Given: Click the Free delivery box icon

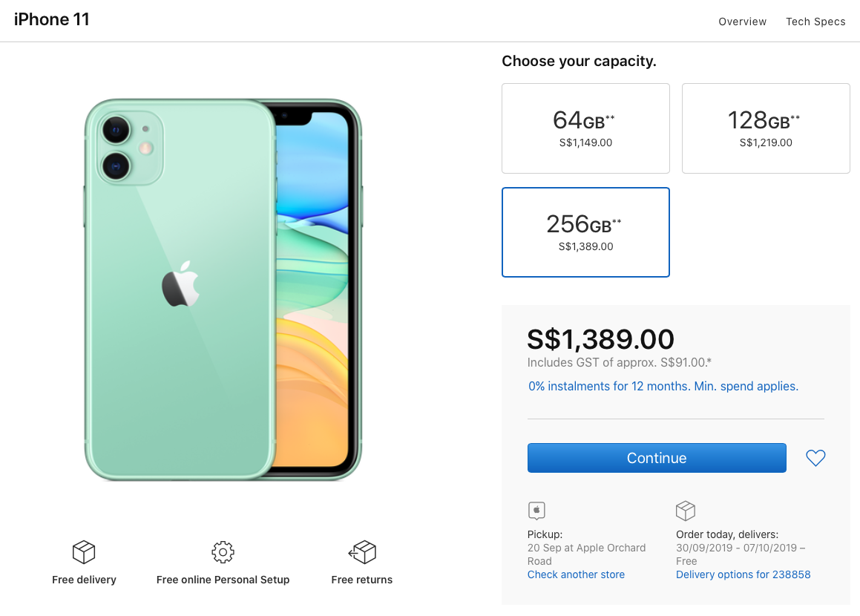Looking at the screenshot, I should pyautogui.click(x=83, y=551).
